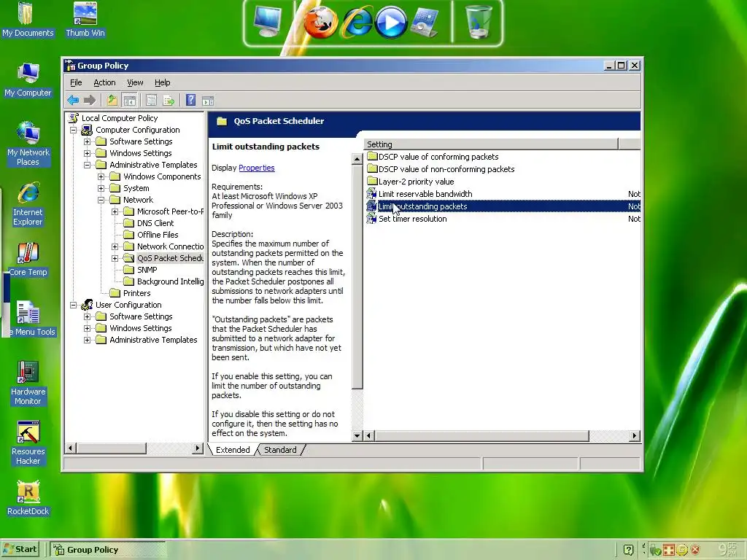This screenshot has height=560, width=747.
Task: Launch Internet Explorer from the dock
Action: (x=357, y=22)
